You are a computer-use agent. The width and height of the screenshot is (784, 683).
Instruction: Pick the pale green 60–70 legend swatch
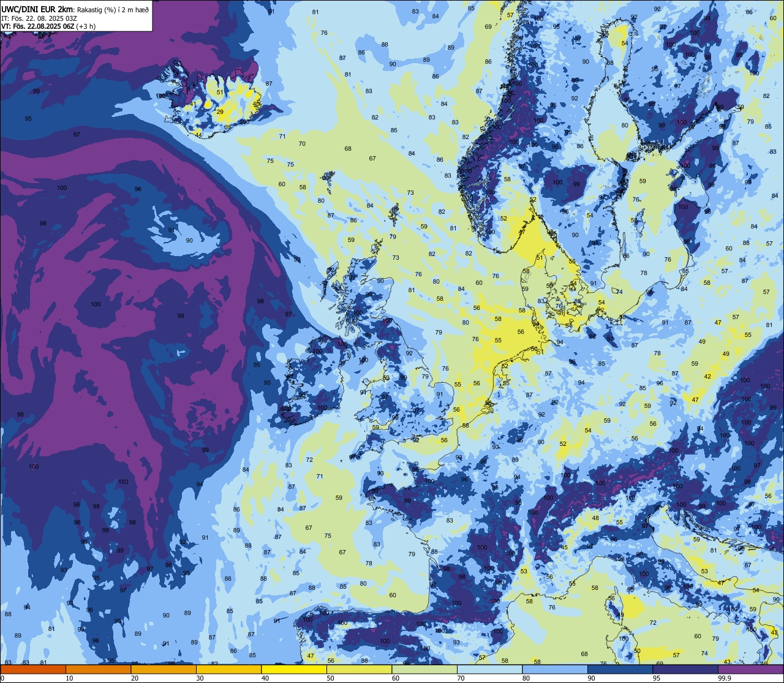tap(424, 670)
